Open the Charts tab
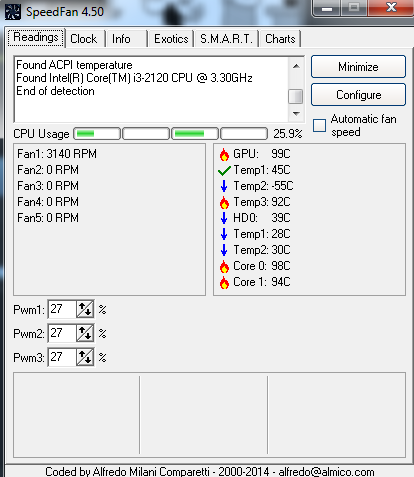Screen dimensions: 414x477 pyautogui.click(x=280, y=39)
